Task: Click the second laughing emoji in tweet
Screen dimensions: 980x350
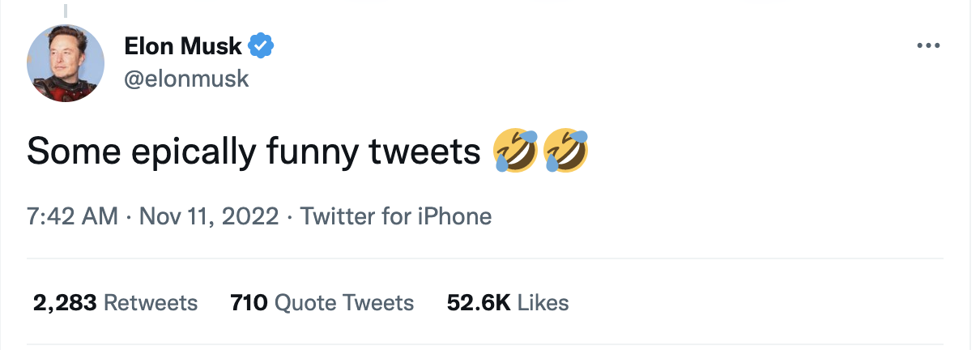Action: 565,151
